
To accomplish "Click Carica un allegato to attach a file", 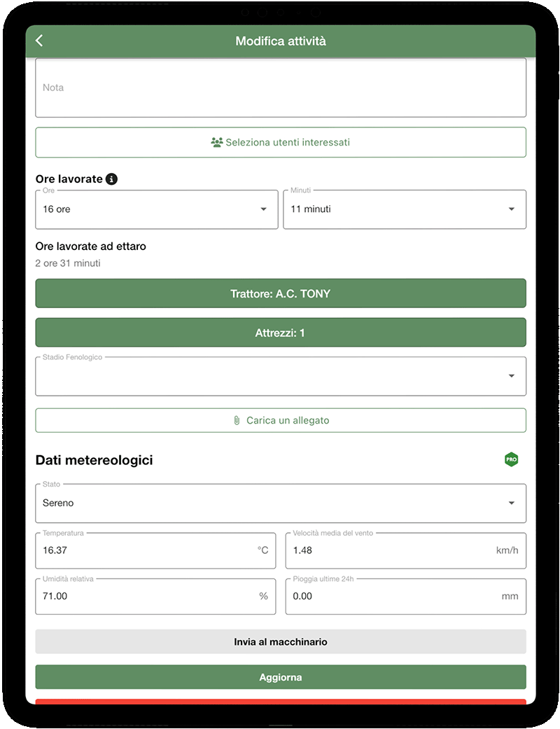I will (280, 419).
